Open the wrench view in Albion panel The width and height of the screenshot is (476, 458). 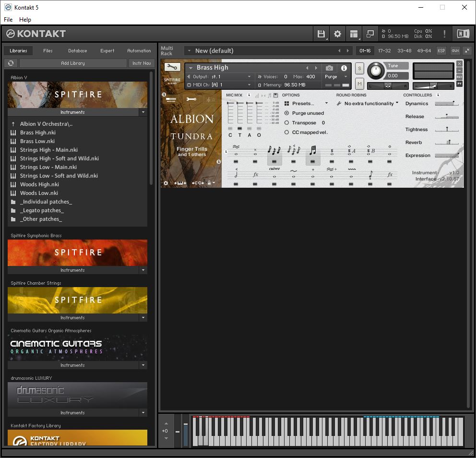click(191, 99)
